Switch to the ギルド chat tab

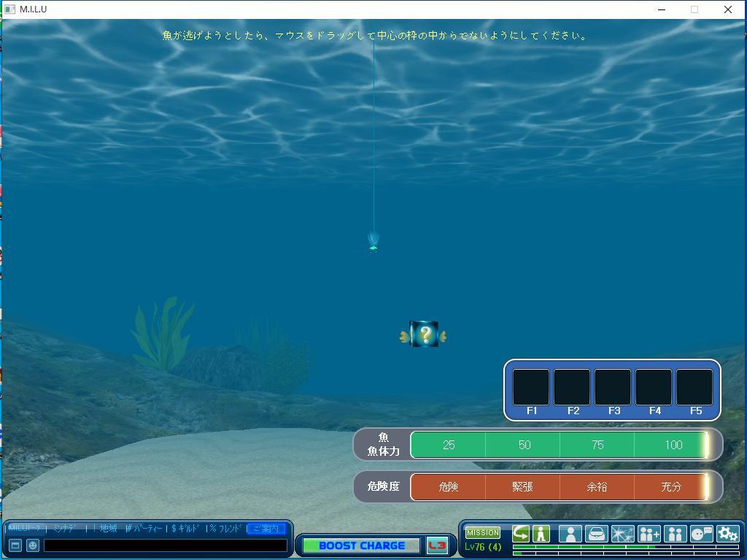185,529
